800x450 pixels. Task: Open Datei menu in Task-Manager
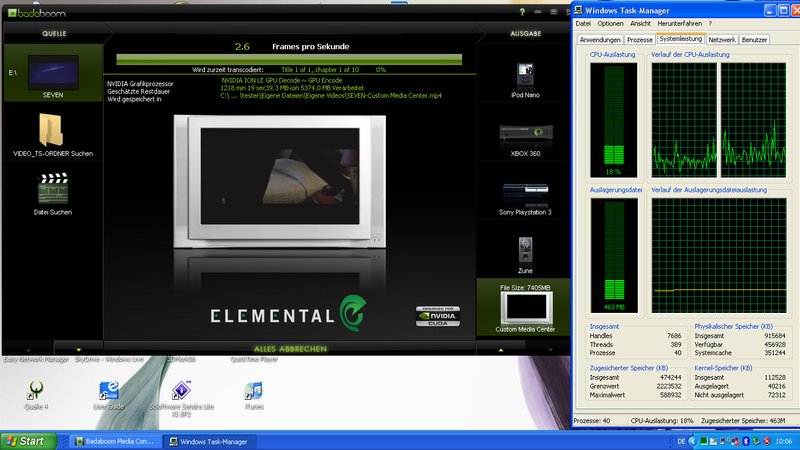pos(583,23)
